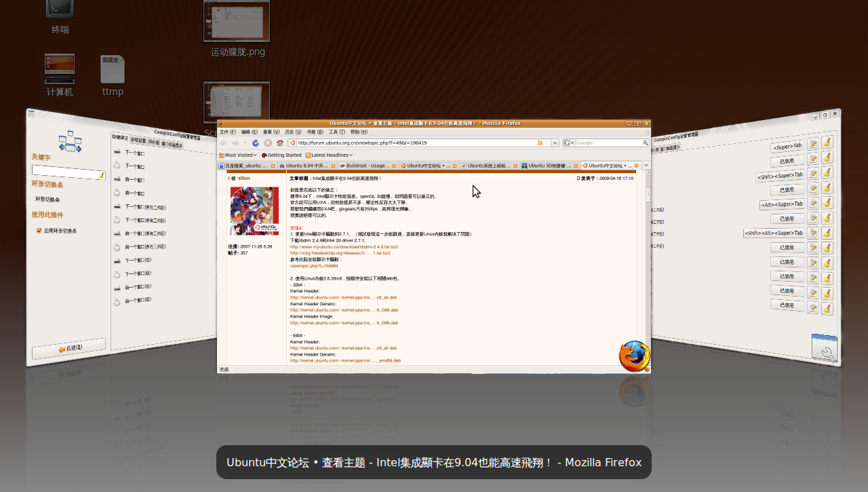
Task: Click the <Shift><Super>Tab key binding button
Action: click(x=780, y=176)
